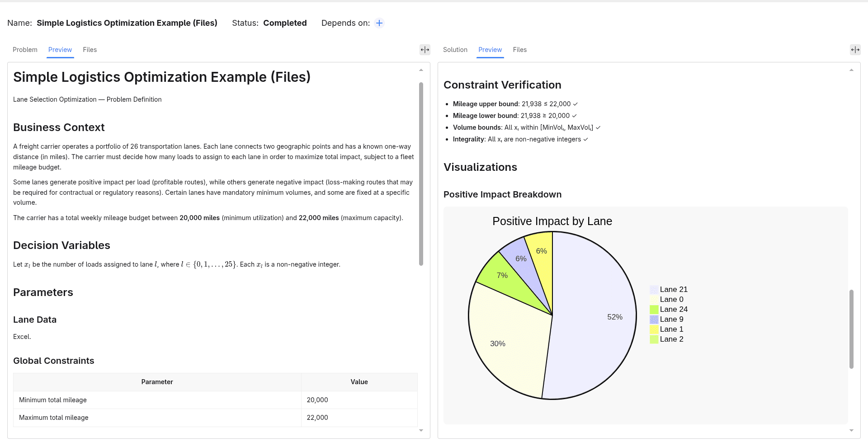Expand the left panel with the width toggle icon
The height and width of the screenshot is (442, 868).
click(425, 50)
